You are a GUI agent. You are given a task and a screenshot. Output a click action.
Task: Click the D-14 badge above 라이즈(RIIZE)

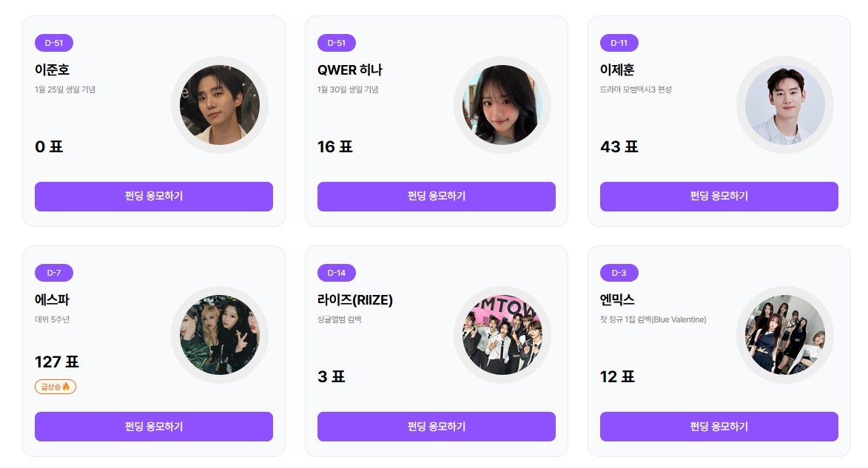coord(337,273)
